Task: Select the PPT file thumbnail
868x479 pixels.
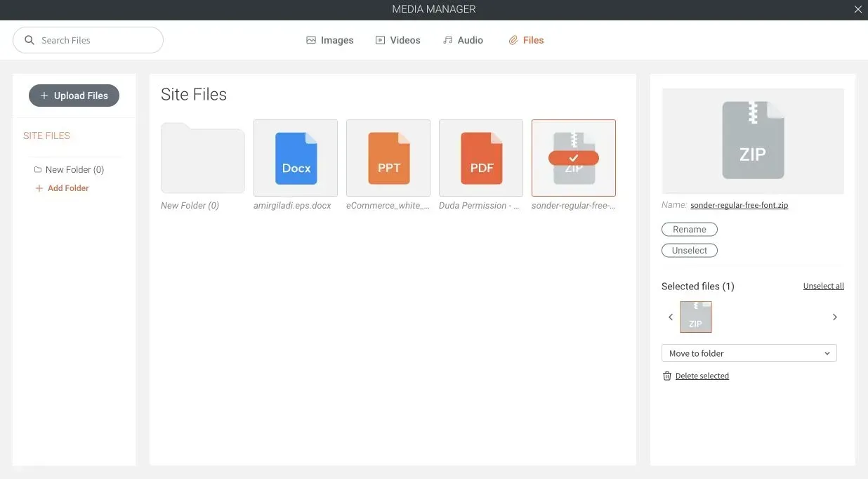Action: (x=388, y=157)
